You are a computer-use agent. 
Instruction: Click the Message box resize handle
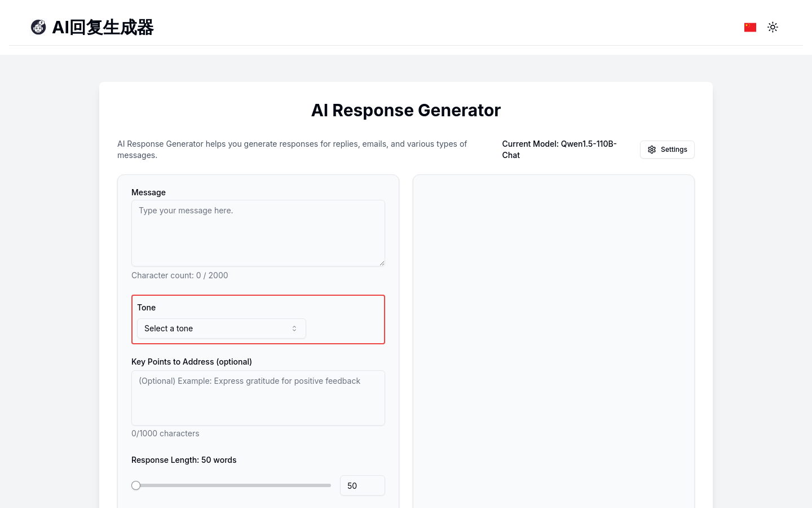(x=382, y=262)
